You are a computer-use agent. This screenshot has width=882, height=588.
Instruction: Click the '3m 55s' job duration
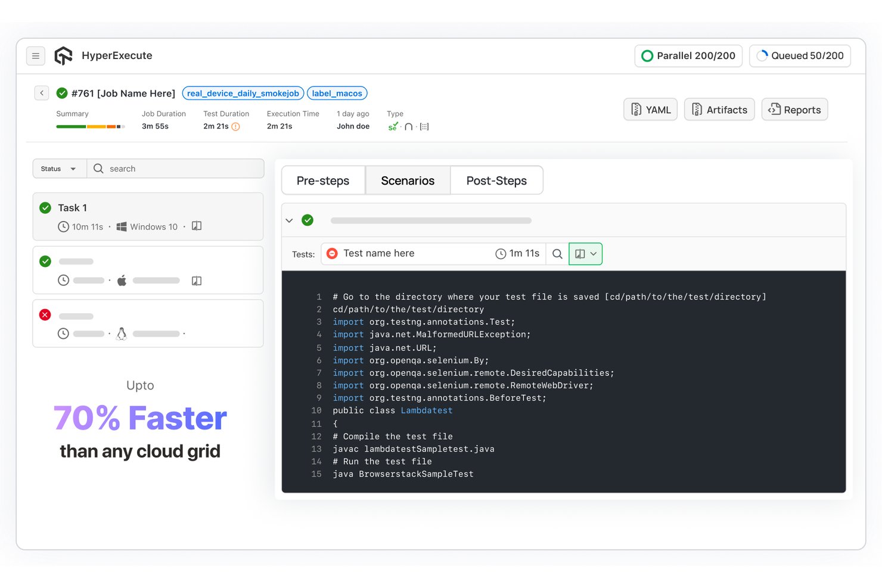click(x=155, y=126)
